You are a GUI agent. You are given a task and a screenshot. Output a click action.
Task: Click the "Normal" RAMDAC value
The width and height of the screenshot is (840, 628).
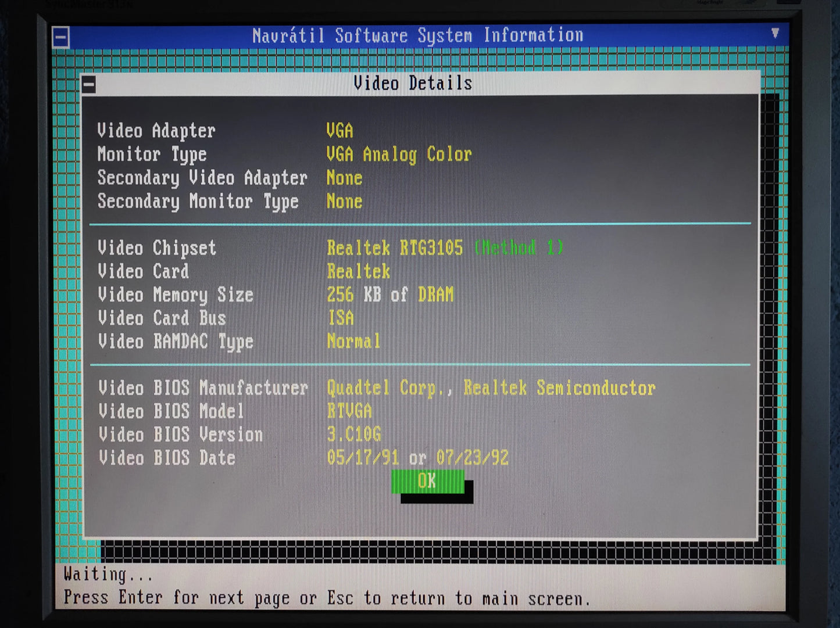(353, 341)
